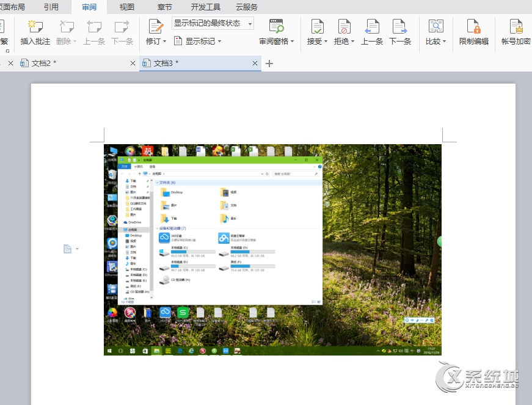Click the Delete comment (删除) icon
Screen dimensions: 532x405
[x=67, y=26]
